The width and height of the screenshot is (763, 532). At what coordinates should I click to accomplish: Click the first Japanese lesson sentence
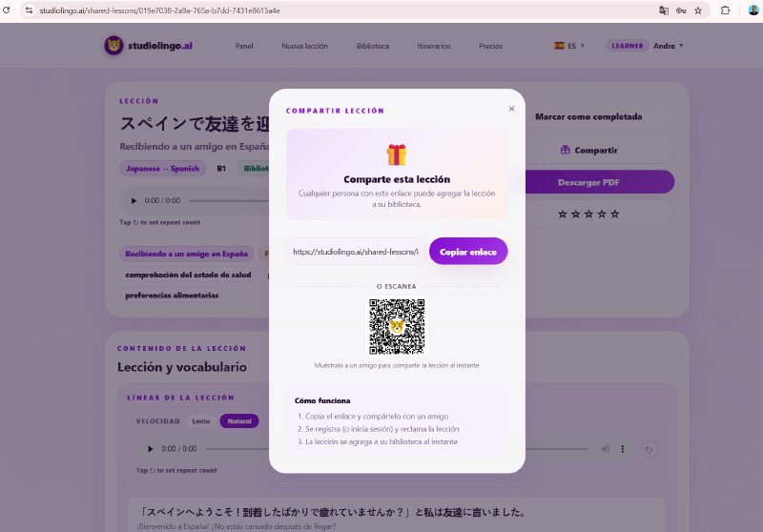tap(333, 512)
